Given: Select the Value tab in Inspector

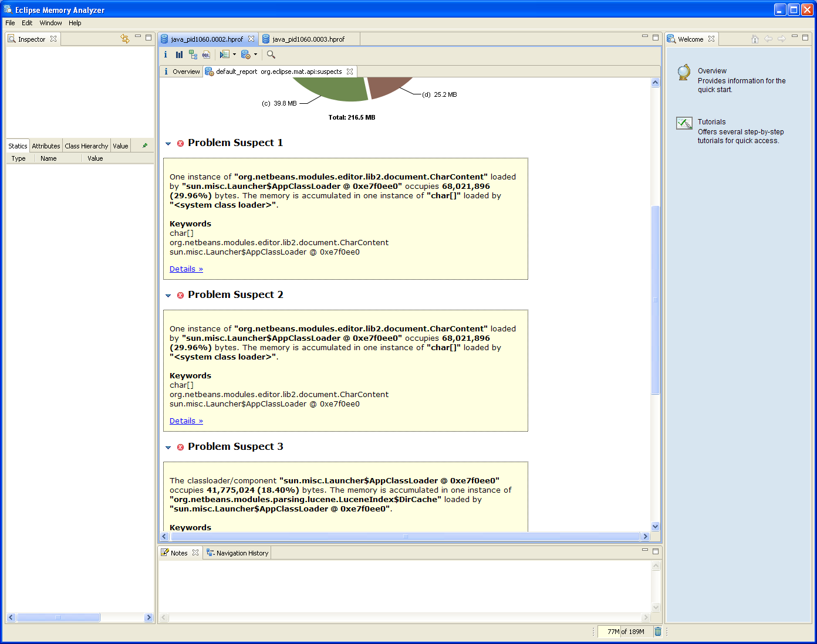Looking at the screenshot, I should pyautogui.click(x=120, y=146).
